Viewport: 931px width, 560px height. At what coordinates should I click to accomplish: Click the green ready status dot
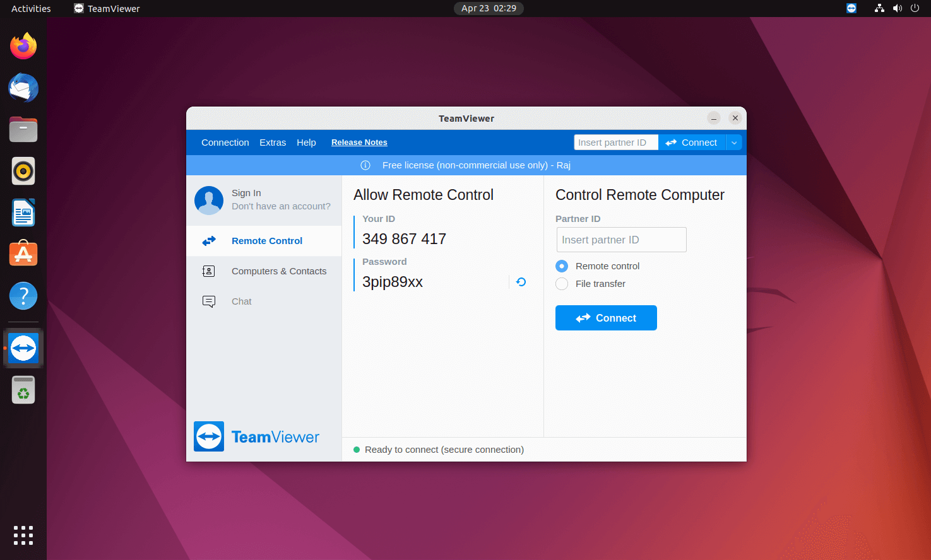pyautogui.click(x=357, y=450)
